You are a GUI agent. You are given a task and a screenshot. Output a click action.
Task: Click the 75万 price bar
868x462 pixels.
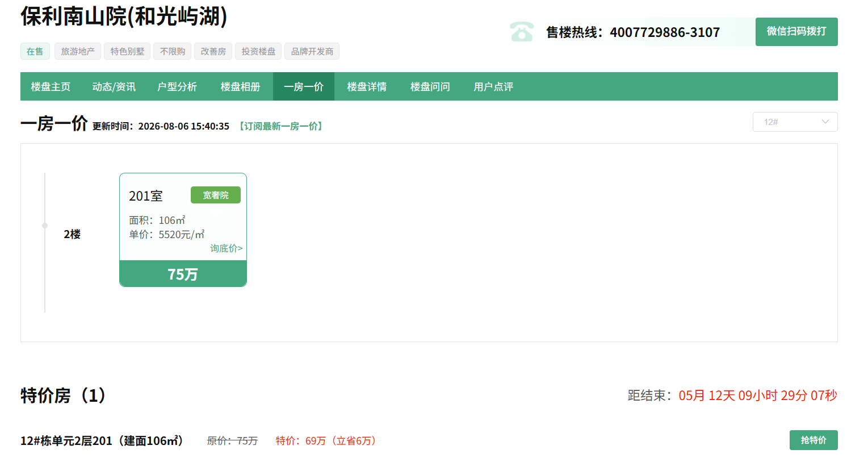183,274
